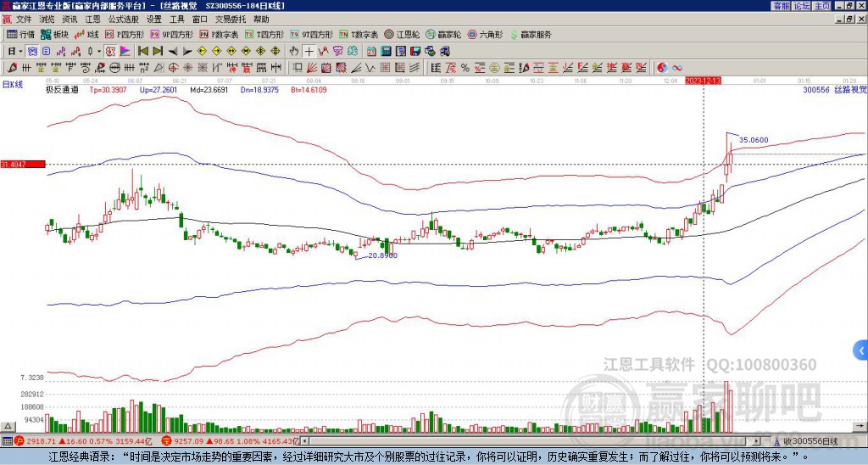Select the red fan lines tool
This screenshot has width=868, height=465.
click(x=312, y=68)
